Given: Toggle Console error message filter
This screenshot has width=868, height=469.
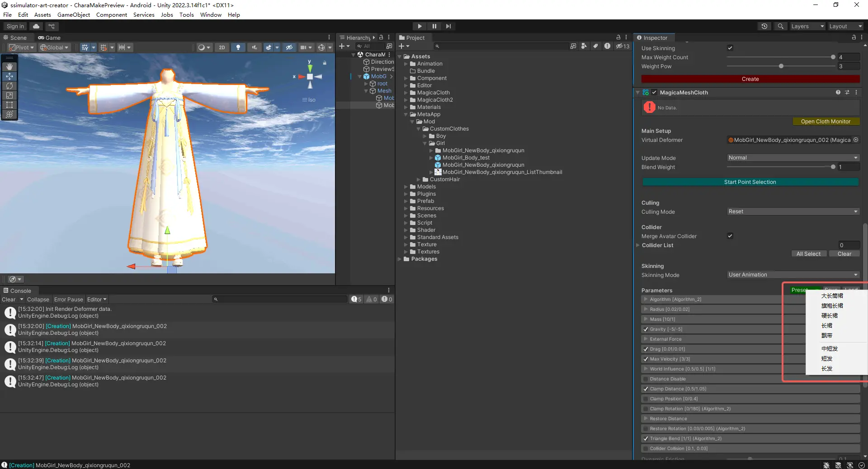Looking at the screenshot, I should click(387, 299).
